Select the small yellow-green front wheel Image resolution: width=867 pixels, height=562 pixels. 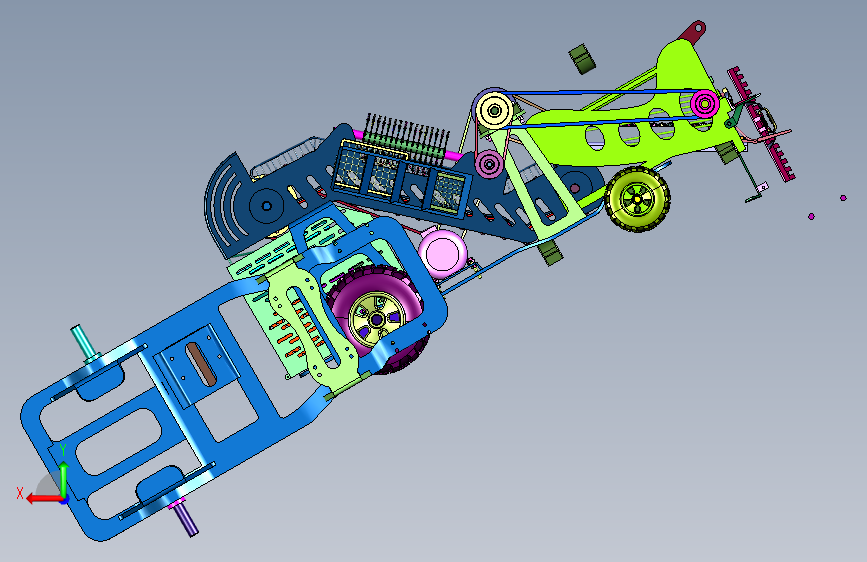click(x=637, y=199)
